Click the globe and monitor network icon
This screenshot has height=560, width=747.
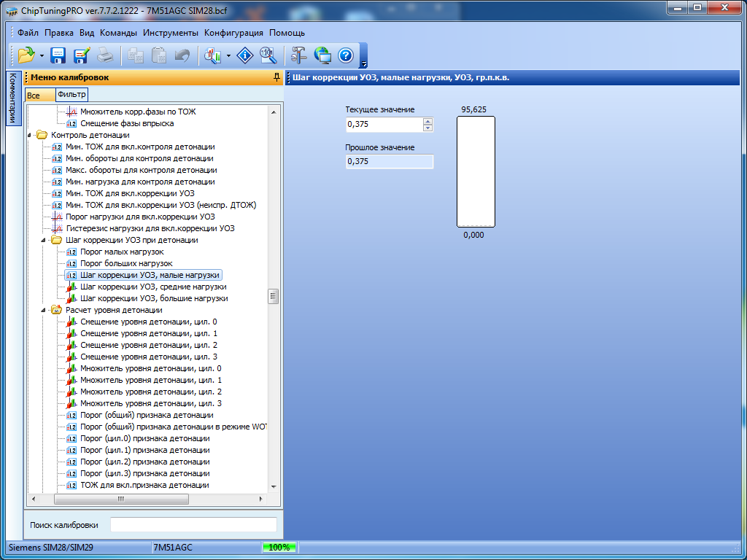click(x=322, y=55)
